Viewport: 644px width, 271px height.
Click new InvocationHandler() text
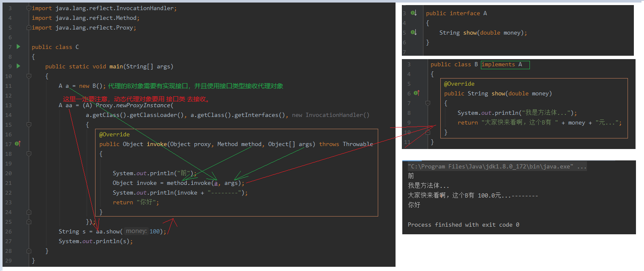[331, 115]
